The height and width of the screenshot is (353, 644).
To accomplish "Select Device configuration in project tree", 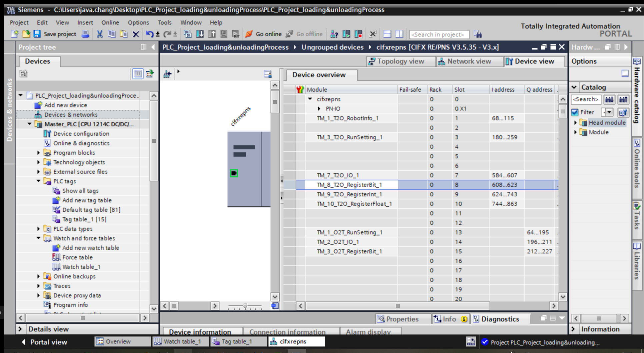I will tap(81, 134).
